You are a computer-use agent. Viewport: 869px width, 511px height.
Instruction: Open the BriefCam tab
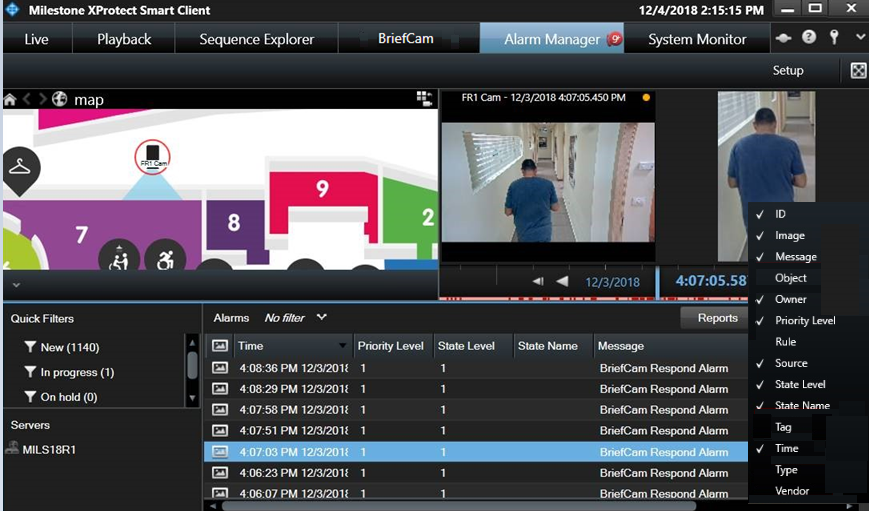(x=406, y=38)
